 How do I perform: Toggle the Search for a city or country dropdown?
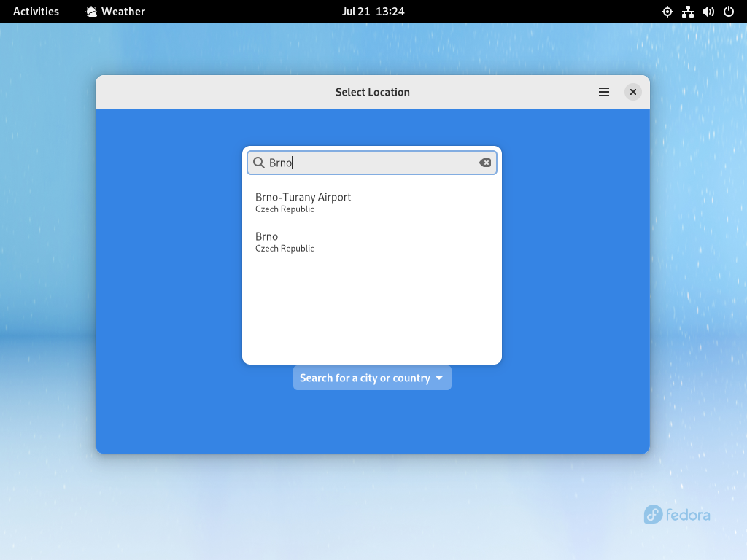[372, 378]
